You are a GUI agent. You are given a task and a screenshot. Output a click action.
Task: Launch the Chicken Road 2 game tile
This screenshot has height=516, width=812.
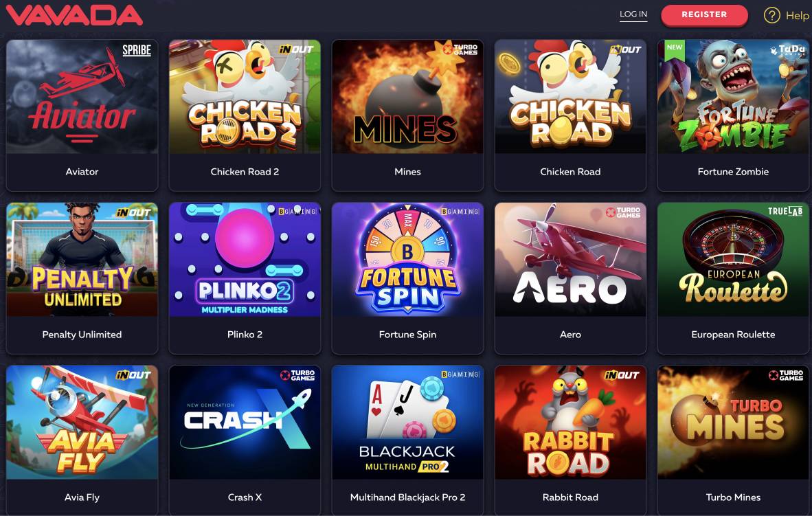pyautogui.click(x=245, y=96)
